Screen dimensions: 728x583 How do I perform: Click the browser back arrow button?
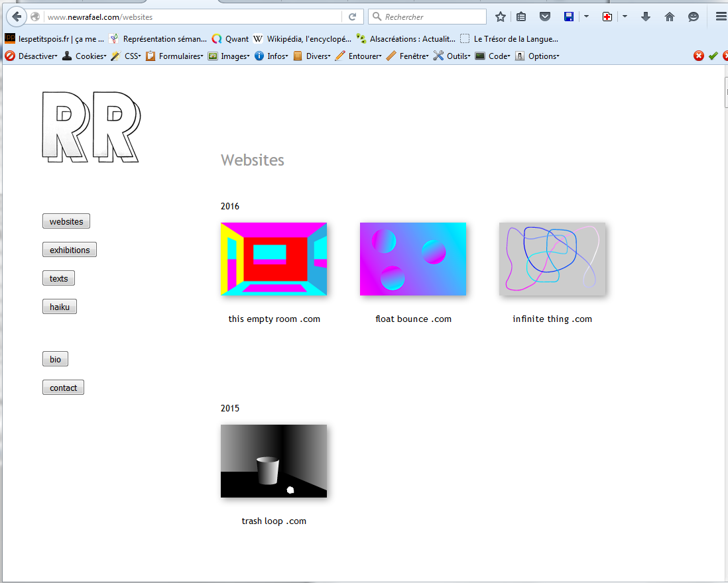16,17
